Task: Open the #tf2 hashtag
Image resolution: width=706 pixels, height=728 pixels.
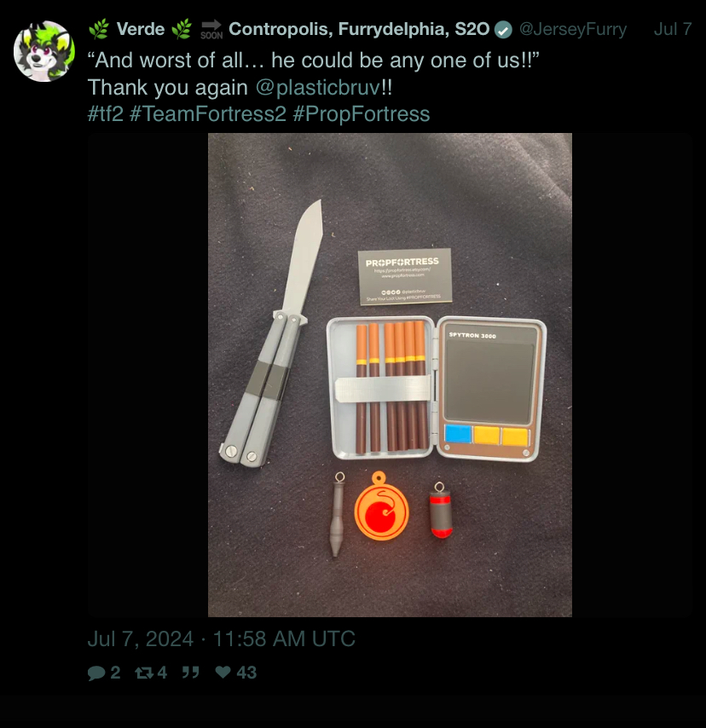Action: click(x=106, y=114)
